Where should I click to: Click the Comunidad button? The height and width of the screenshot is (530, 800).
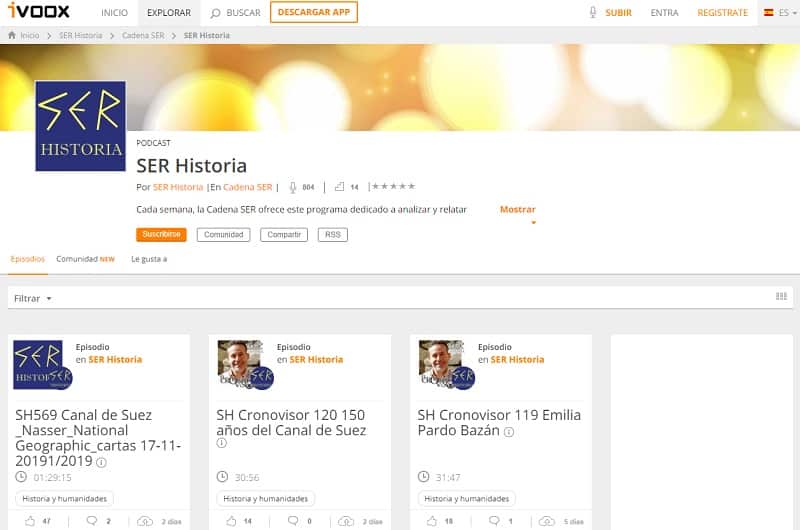pyautogui.click(x=223, y=235)
